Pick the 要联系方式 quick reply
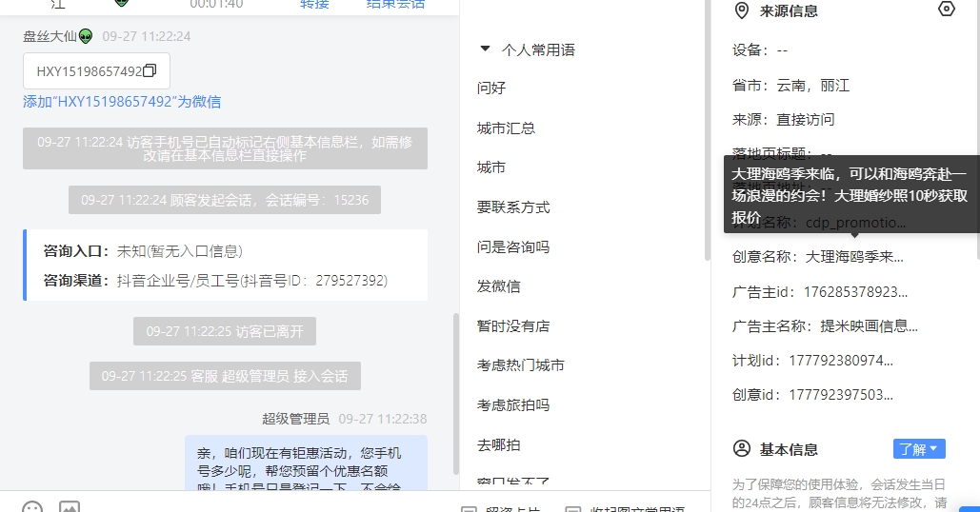This screenshot has width=980, height=512. (x=513, y=207)
